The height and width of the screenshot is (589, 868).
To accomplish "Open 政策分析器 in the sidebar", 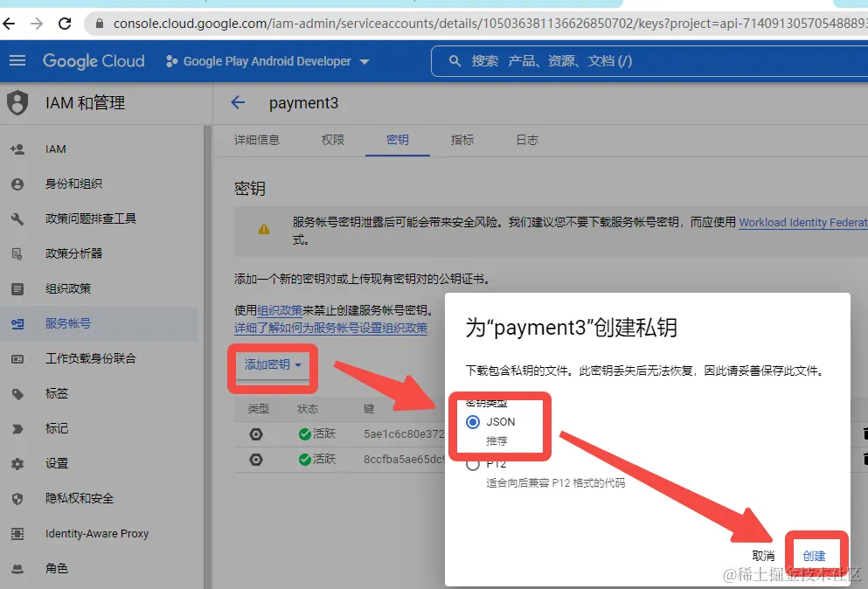I will click(73, 253).
